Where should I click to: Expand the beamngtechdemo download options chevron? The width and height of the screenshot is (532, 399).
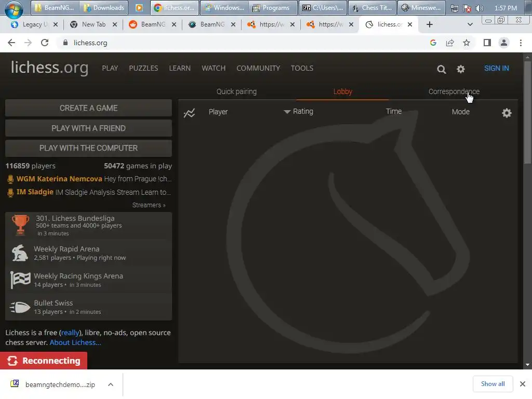pyautogui.click(x=110, y=384)
